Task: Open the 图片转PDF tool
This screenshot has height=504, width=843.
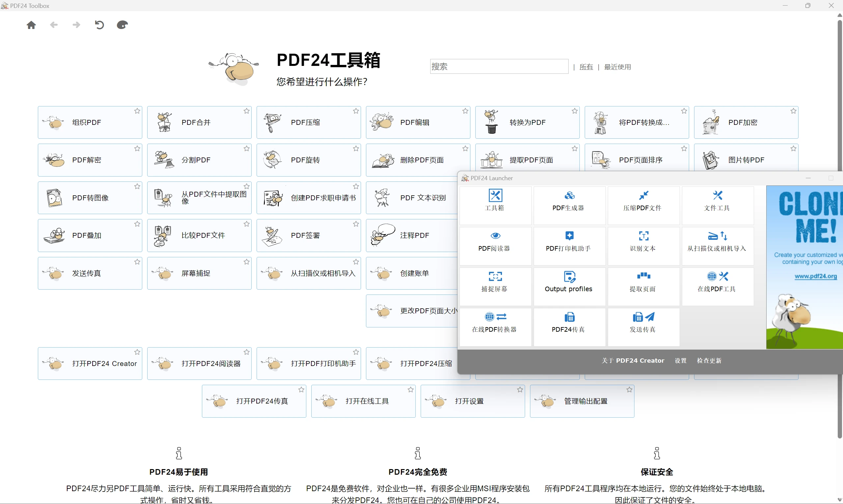Action: (746, 157)
